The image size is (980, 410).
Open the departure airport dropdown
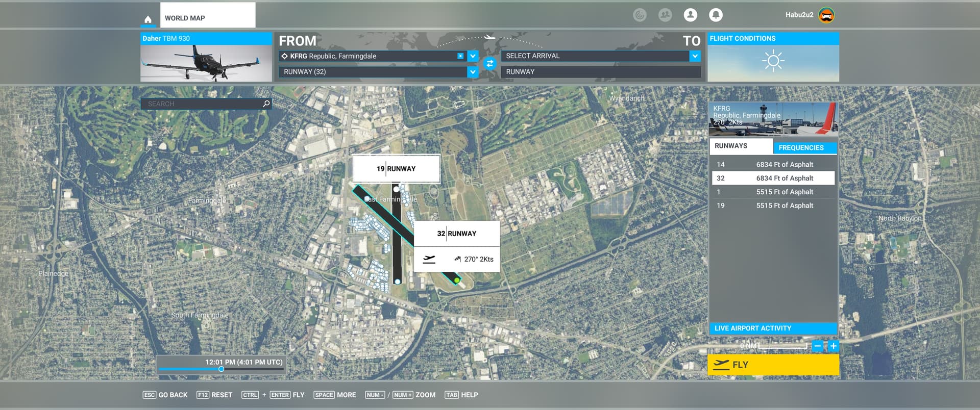(x=473, y=56)
